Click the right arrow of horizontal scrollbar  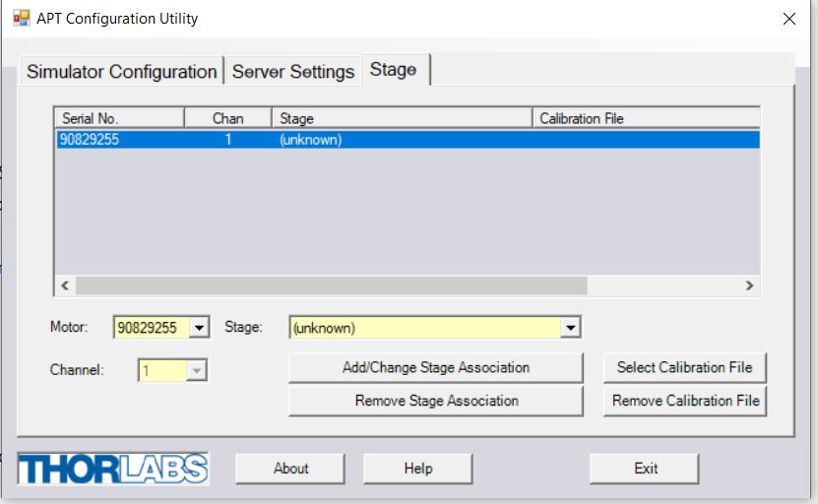[748, 285]
